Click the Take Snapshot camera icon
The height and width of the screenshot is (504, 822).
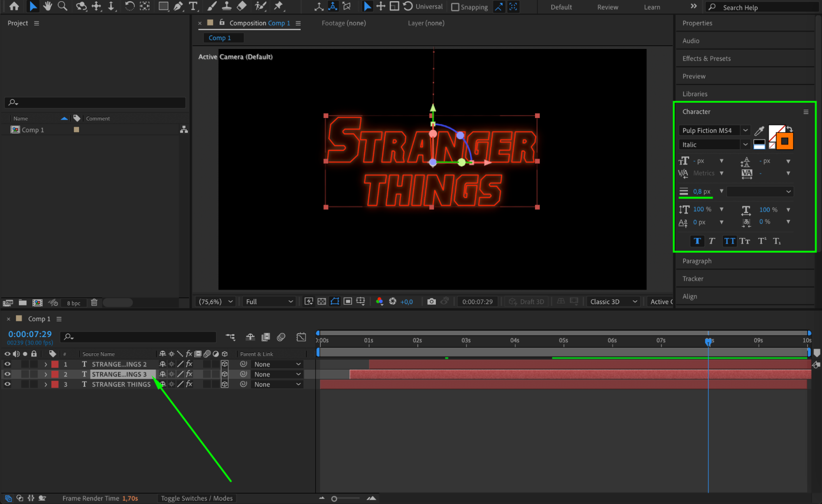click(x=431, y=301)
